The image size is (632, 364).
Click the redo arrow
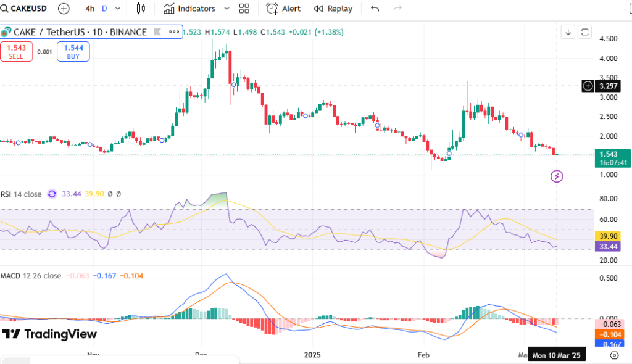coord(397,9)
